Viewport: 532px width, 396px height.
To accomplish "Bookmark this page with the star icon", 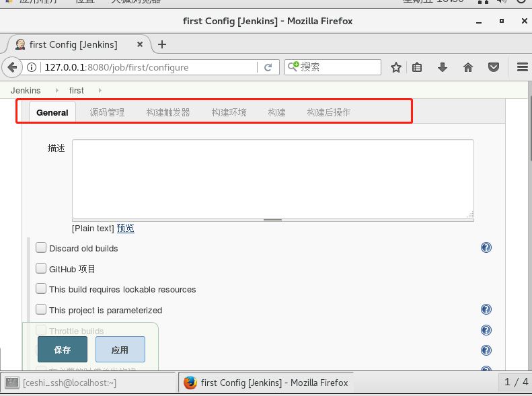I will (396, 67).
